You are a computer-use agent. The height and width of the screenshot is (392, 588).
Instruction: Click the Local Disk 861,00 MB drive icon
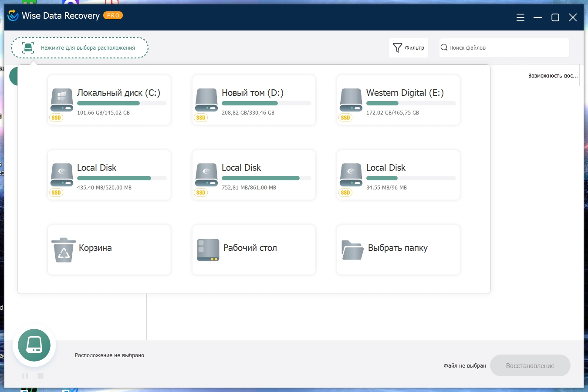pyautogui.click(x=206, y=175)
